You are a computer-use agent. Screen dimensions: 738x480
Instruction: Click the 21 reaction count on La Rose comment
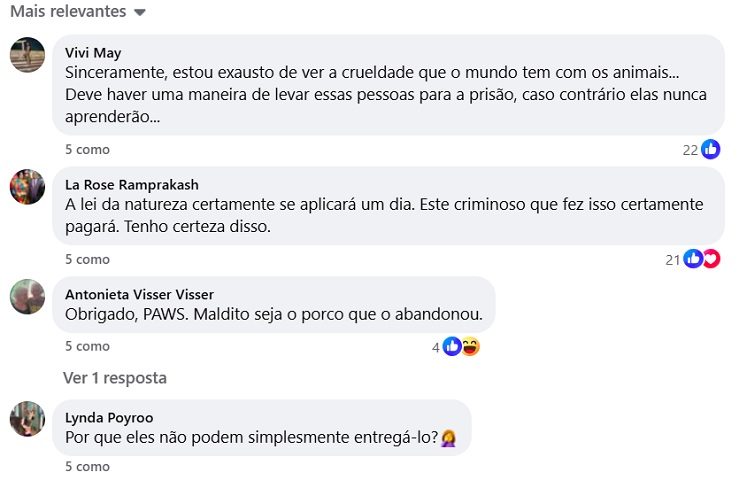click(x=672, y=260)
